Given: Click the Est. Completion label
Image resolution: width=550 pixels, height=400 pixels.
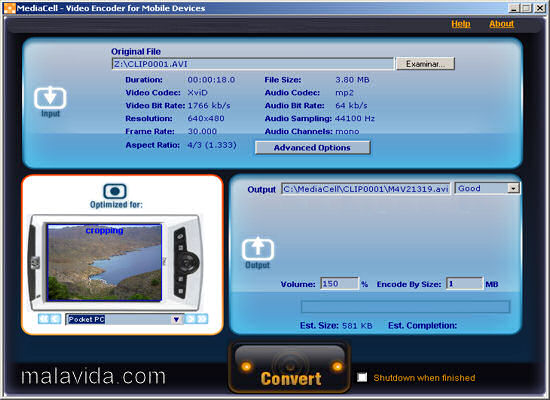Looking at the screenshot, I should 422,326.
